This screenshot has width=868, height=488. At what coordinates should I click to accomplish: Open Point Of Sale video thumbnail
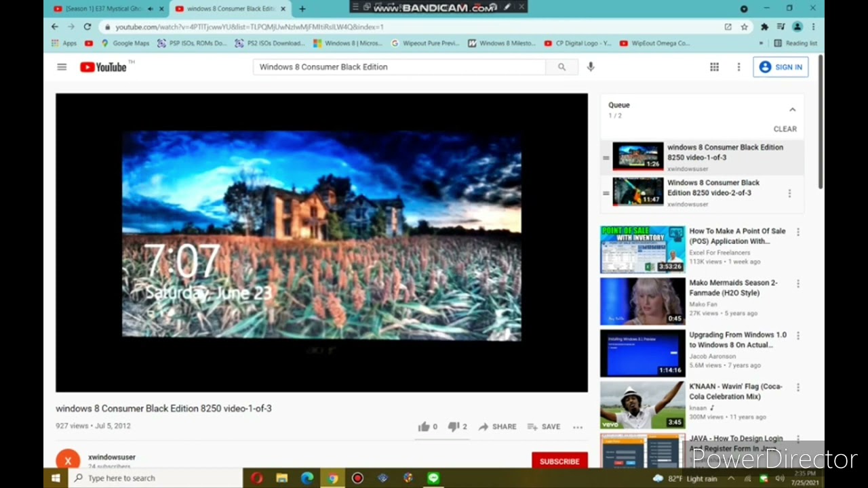tap(643, 249)
